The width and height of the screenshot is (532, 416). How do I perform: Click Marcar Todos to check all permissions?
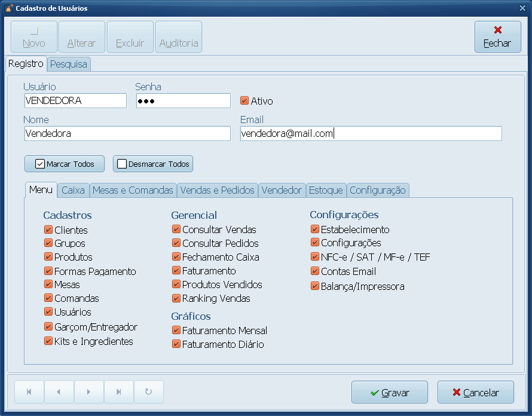(65, 164)
